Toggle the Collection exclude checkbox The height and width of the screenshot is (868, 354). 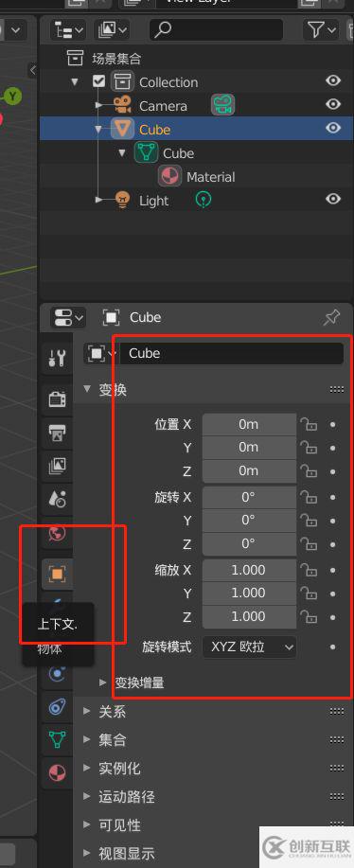point(98,82)
